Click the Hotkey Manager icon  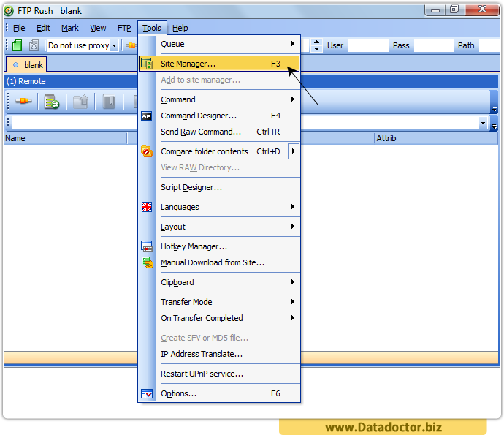147,246
